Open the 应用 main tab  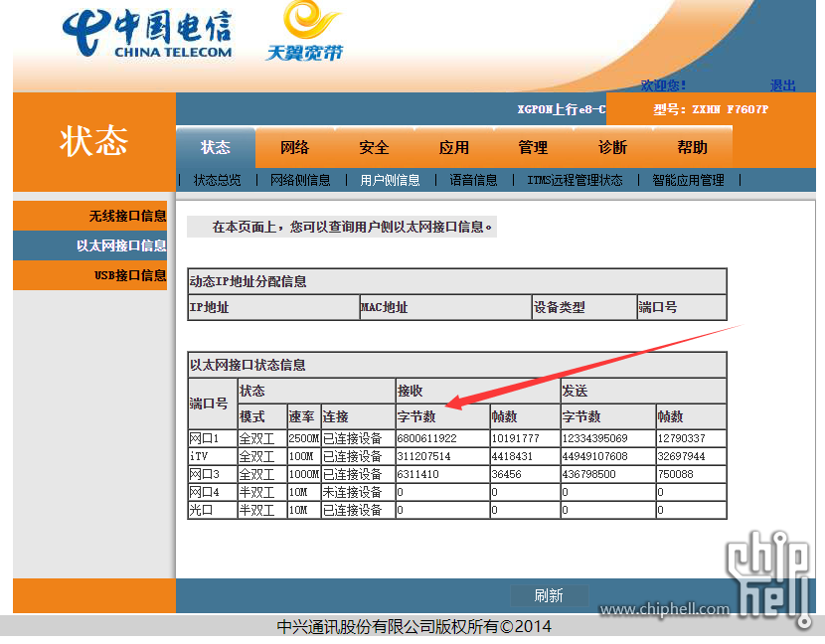[x=453, y=147]
